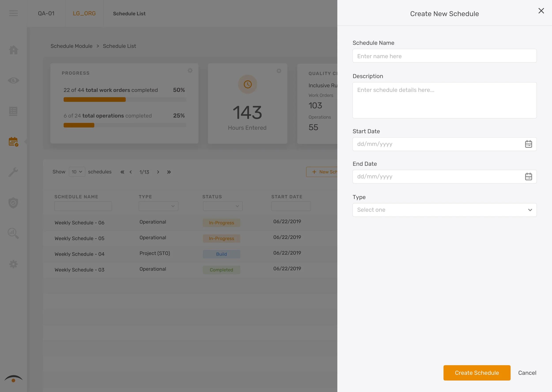Close the Create New Schedule panel
The image size is (552, 392).
click(541, 11)
